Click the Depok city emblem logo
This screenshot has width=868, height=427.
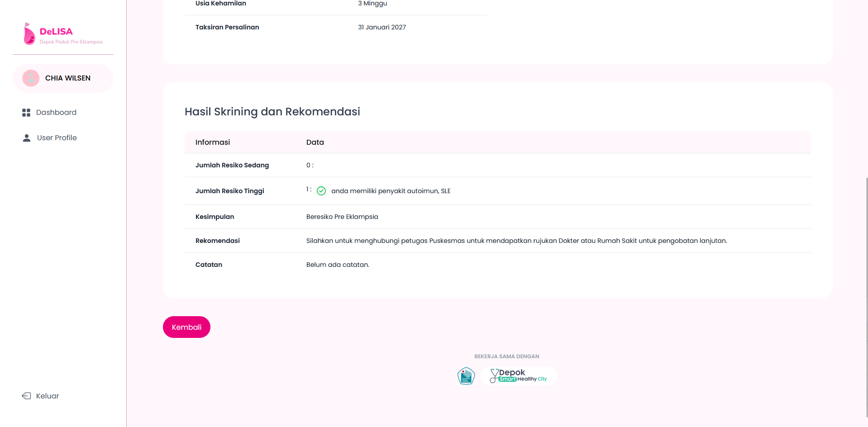point(466,376)
